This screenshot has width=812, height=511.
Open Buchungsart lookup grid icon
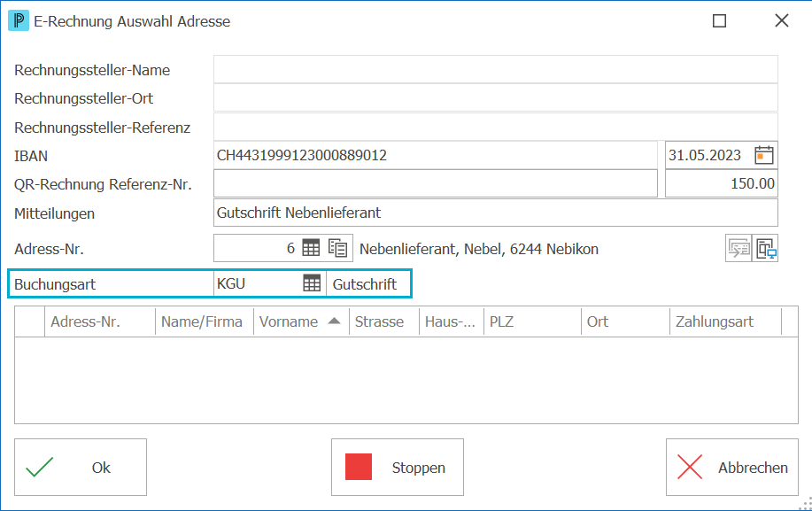pos(312,283)
